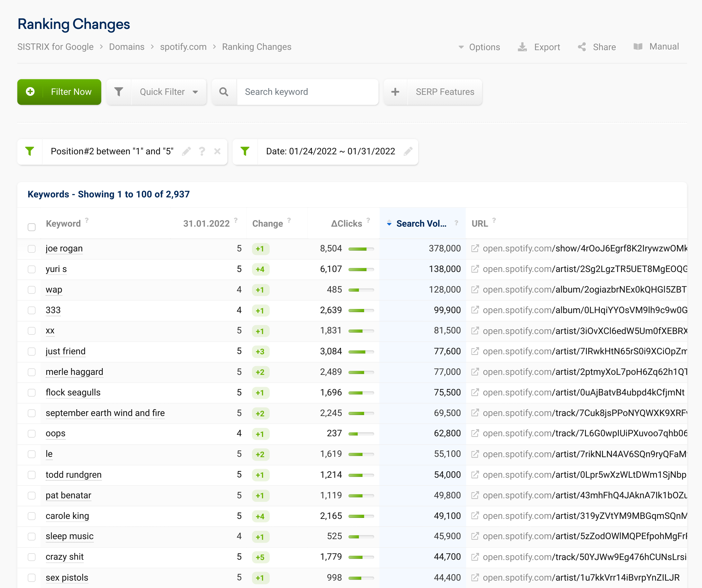Click the joe rogan ΔClicks progress bar
The height and width of the screenshot is (588, 702).
pos(361,249)
